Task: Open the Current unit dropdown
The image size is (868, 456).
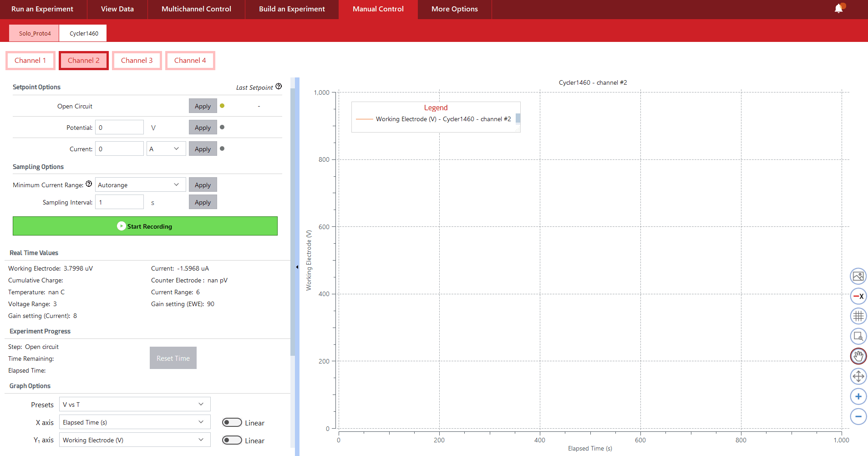Action: click(x=166, y=149)
